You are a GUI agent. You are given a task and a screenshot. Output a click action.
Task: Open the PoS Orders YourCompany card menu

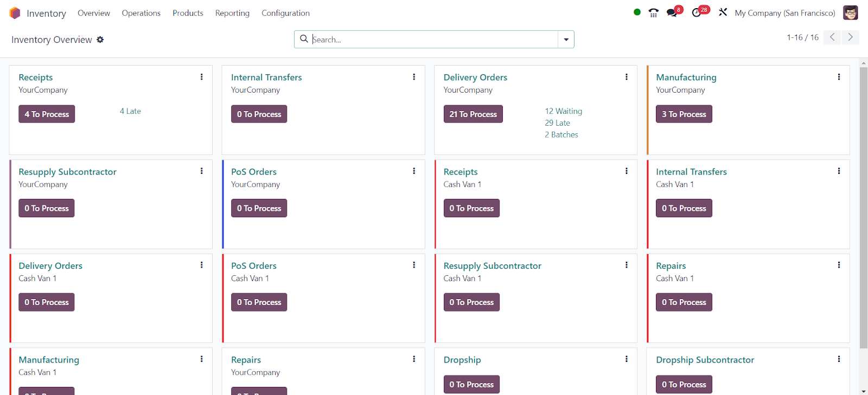click(x=414, y=171)
